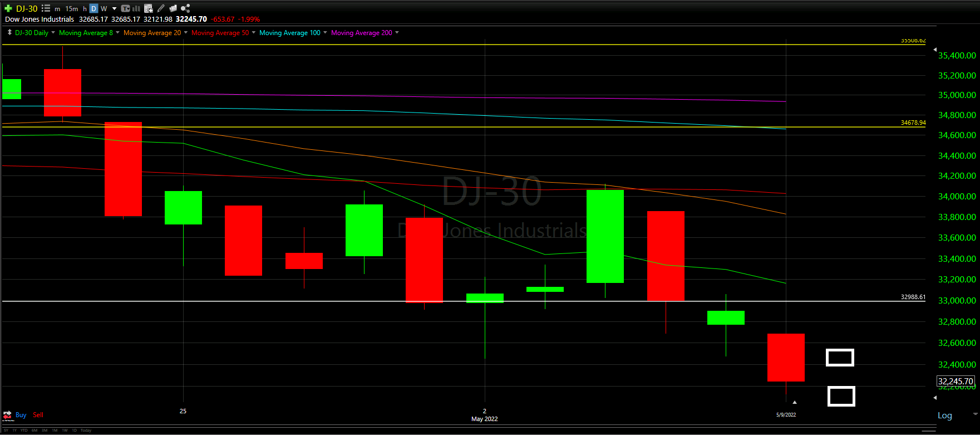Expand Moving Average 8 dropdown arrow
This screenshot has width=980, height=435.
pyautogui.click(x=117, y=33)
